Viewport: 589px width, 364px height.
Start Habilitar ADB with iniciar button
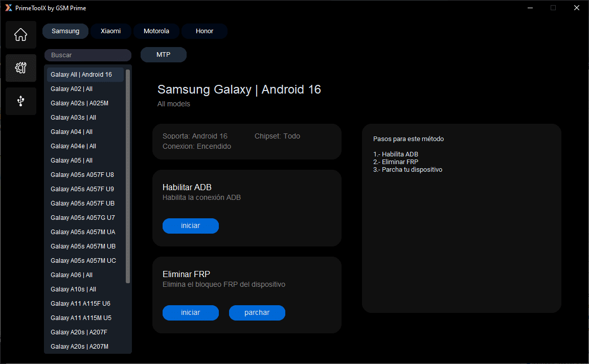190,226
